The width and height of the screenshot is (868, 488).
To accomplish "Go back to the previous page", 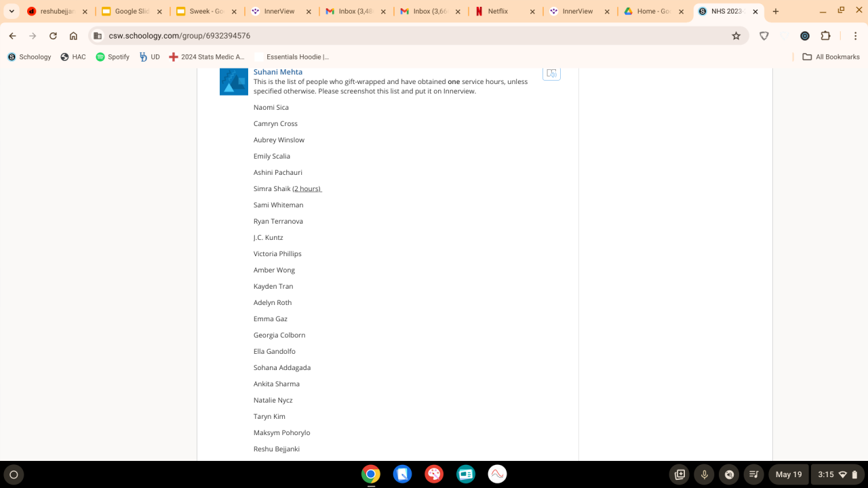I will pos(12,36).
